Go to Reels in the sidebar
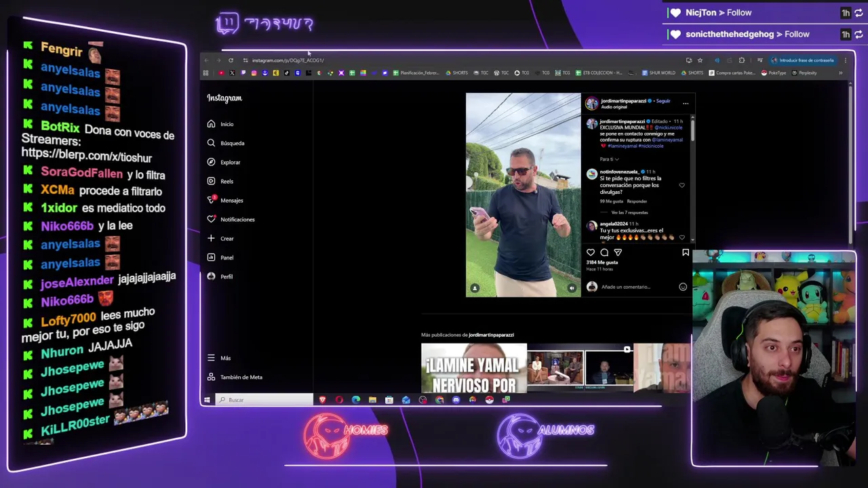The height and width of the screenshot is (488, 868). point(220,181)
